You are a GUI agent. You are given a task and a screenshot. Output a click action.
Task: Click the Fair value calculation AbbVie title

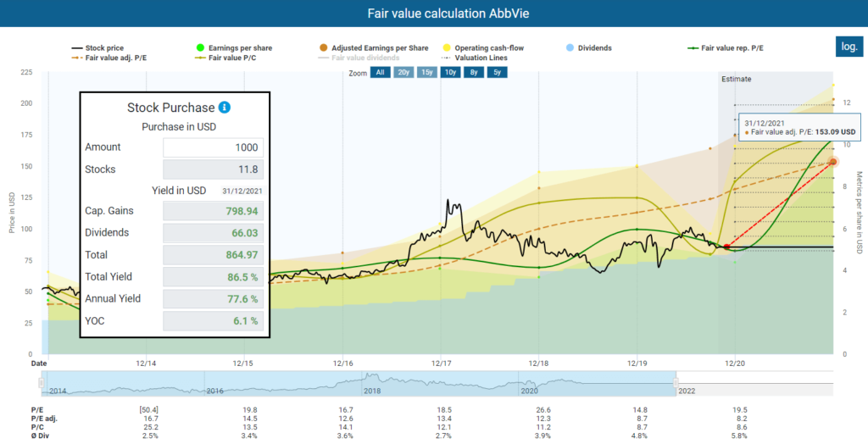click(x=448, y=14)
